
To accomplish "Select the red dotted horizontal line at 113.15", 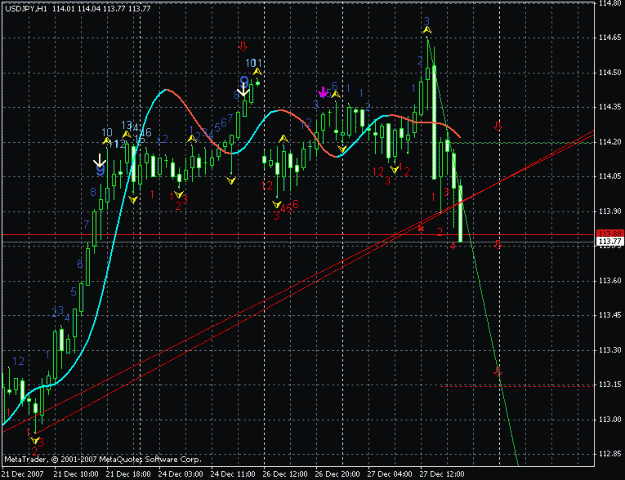I will [x=517, y=386].
